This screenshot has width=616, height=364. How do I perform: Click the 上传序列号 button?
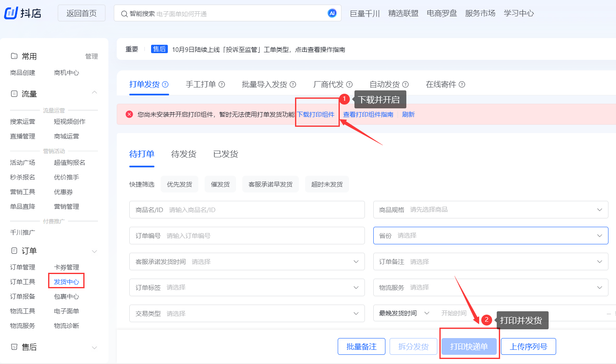point(528,346)
